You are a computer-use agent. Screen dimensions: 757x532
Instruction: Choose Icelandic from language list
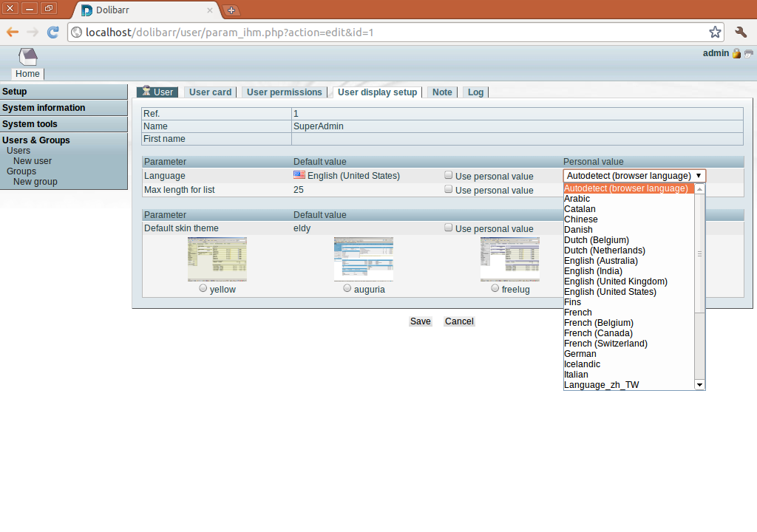(x=628, y=364)
